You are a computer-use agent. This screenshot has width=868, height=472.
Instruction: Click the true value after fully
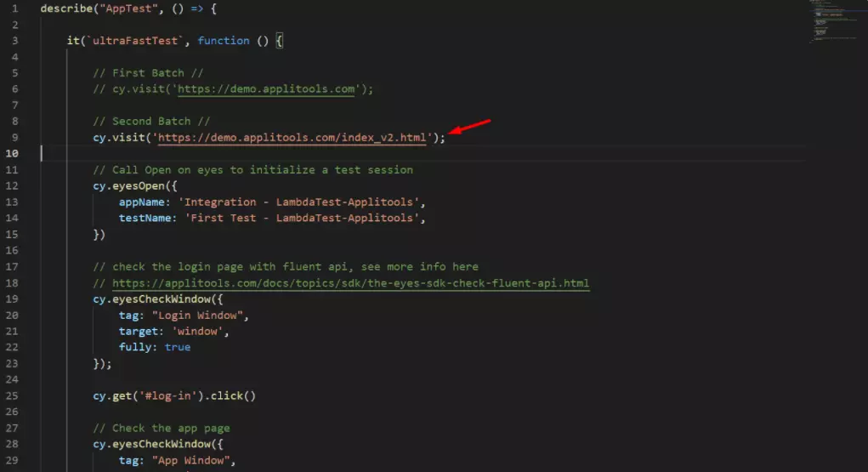(178, 348)
